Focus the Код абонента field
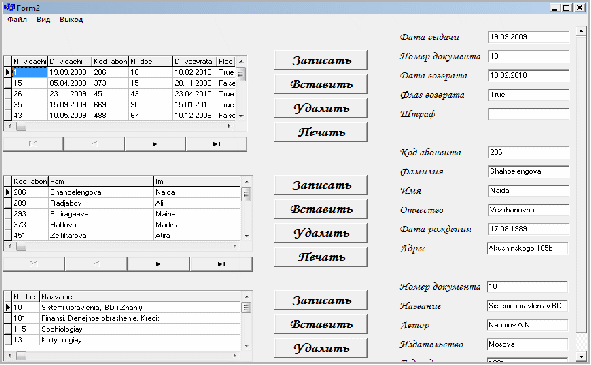This screenshot has height=365, width=591. [528, 152]
